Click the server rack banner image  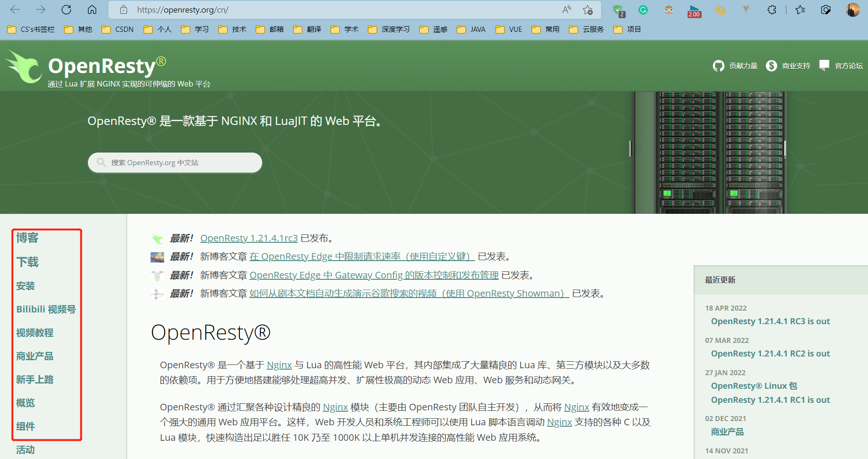(x=708, y=153)
